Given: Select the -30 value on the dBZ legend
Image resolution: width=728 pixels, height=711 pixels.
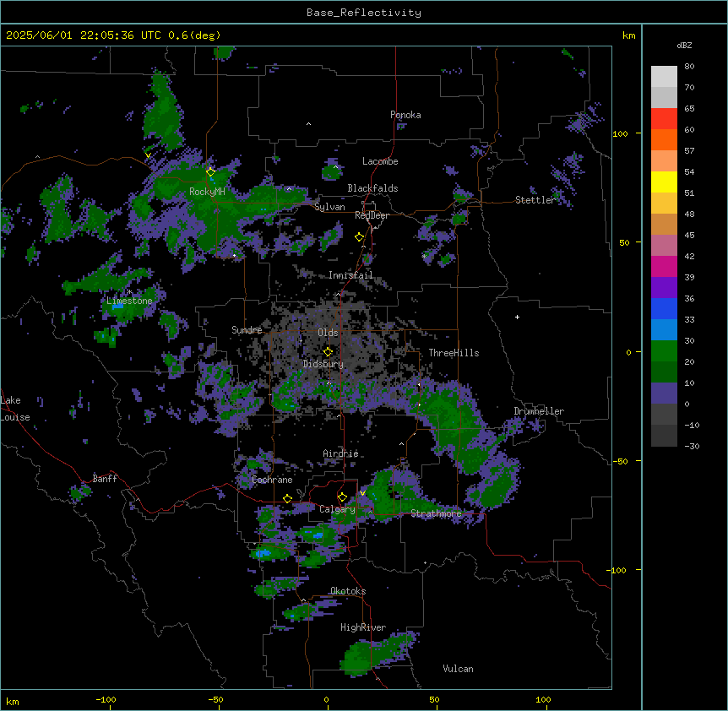Looking at the screenshot, I should [692, 446].
